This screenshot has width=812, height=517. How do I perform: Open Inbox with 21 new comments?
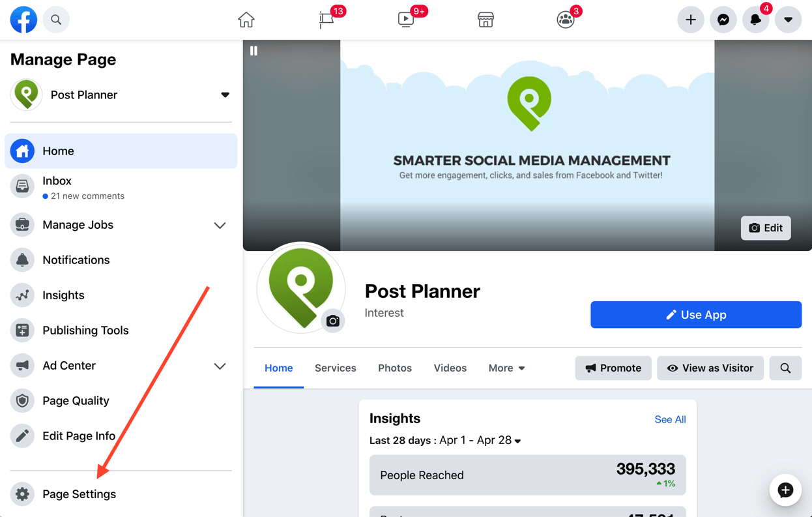coord(121,187)
